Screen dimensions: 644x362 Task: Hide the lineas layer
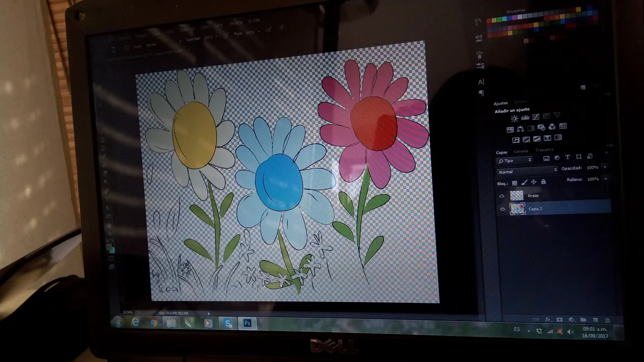click(502, 196)
